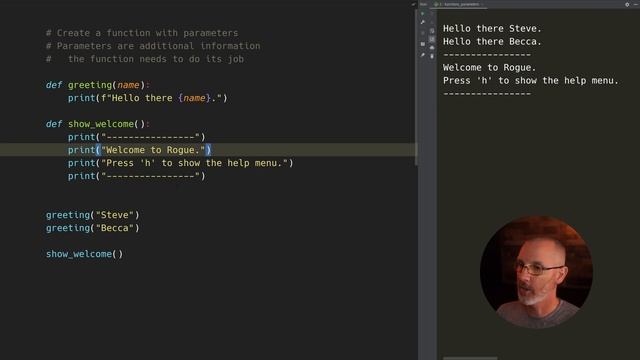Open run configuration wrench icon
The image size is (640, 360).
point(423,22)
